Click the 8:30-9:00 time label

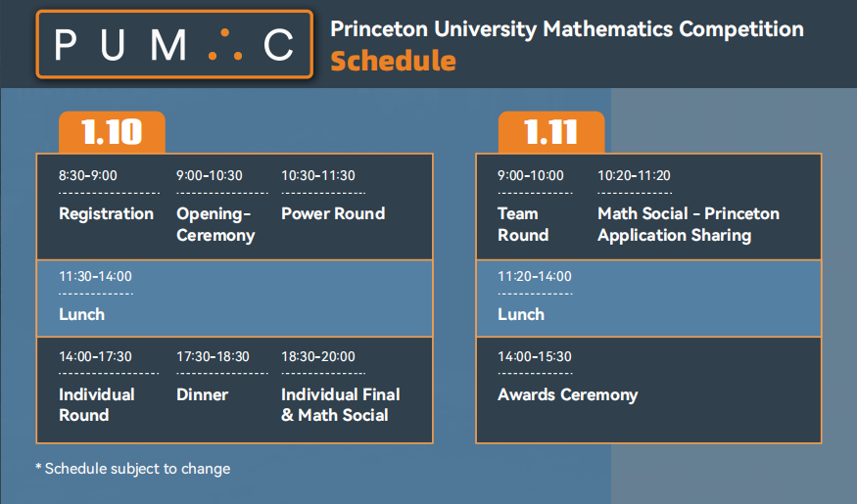click(x=87, y=176)
